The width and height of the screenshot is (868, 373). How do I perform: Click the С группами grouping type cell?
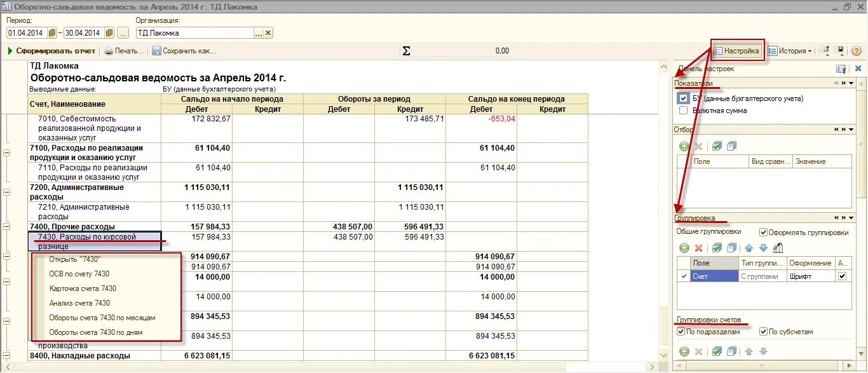(763, 276)
